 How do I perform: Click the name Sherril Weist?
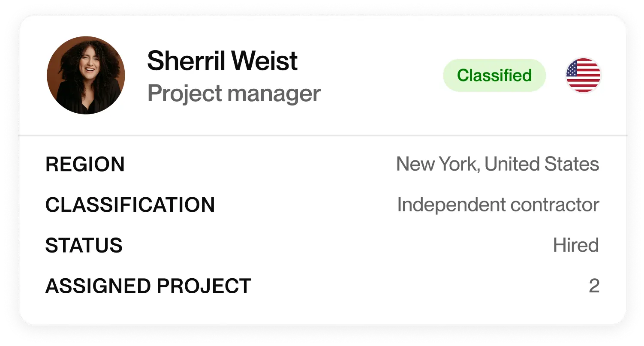(222, 60)
